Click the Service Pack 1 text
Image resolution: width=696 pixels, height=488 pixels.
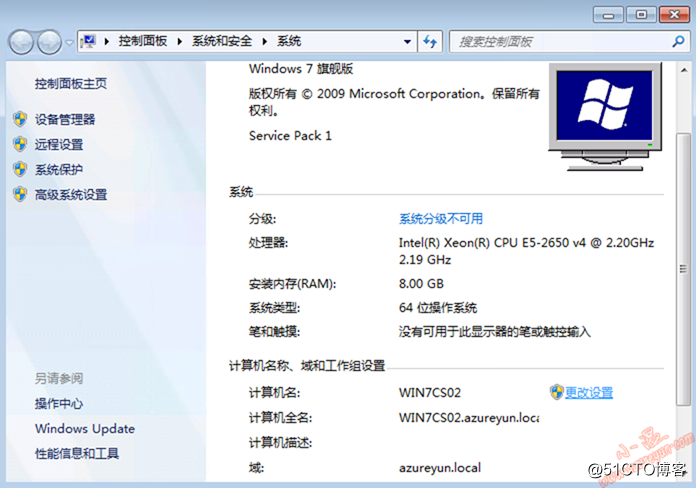(290, 136)
